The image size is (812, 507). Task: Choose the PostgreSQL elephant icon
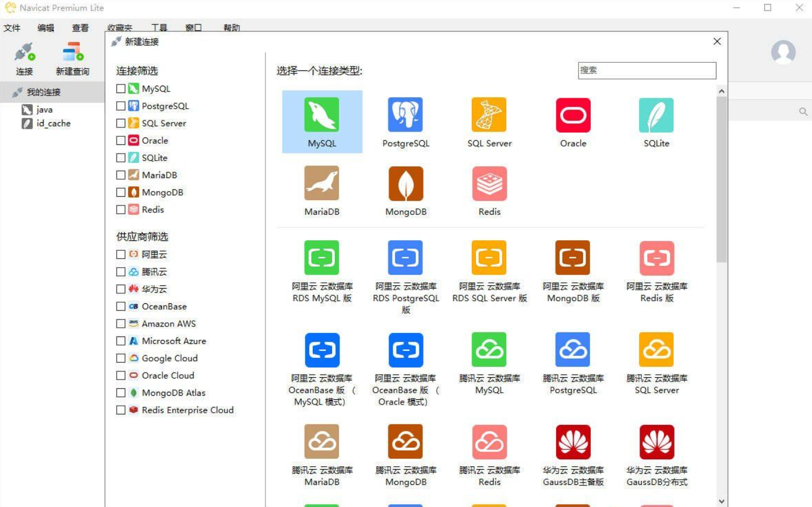405,115
